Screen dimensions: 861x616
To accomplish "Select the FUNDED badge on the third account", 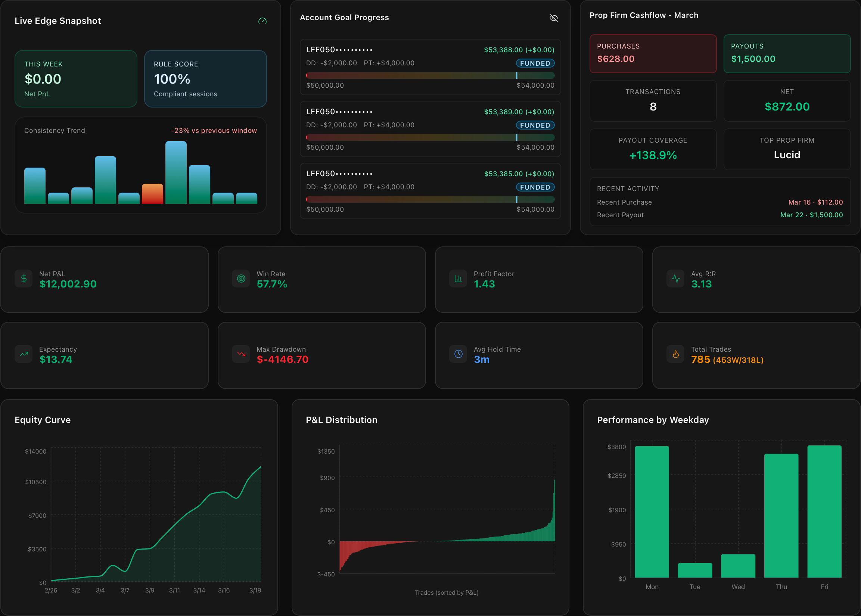I will pos(535,187).
